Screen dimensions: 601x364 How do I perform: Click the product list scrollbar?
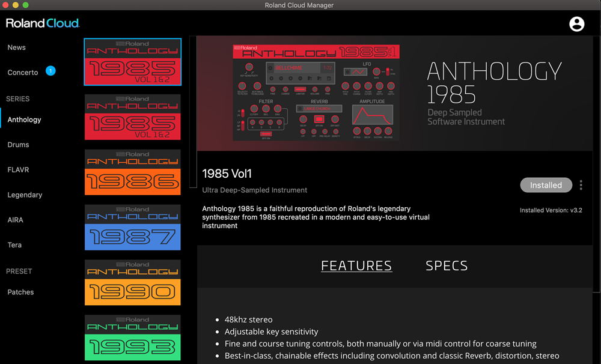tap(193, 112)
